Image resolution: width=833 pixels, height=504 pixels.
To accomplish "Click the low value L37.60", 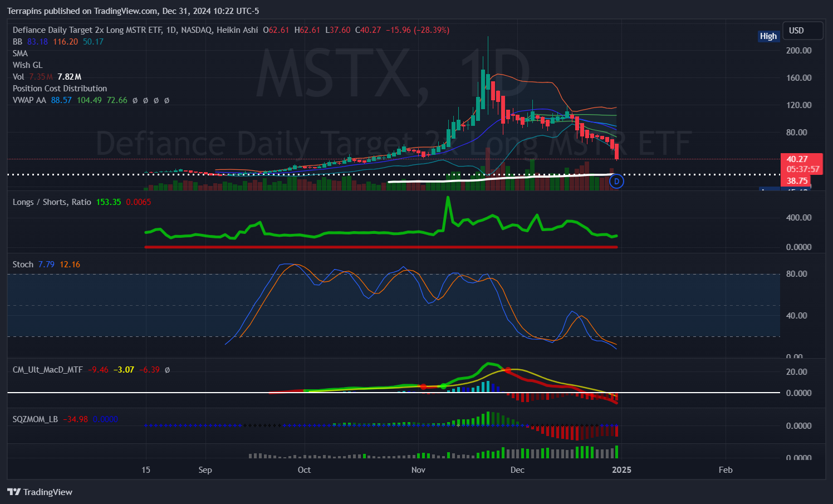I will 338,30.
